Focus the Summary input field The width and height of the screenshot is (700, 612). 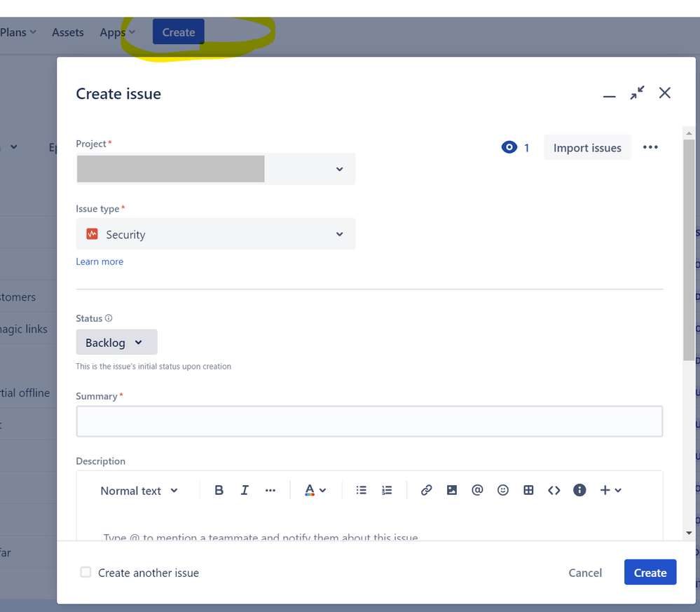(x=369, y=421)
